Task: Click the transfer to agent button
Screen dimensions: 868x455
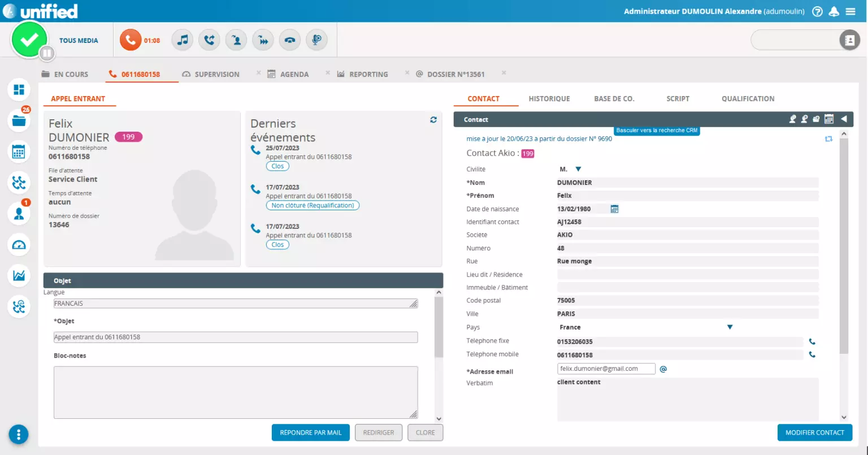Action: click(x=236, y=40)
